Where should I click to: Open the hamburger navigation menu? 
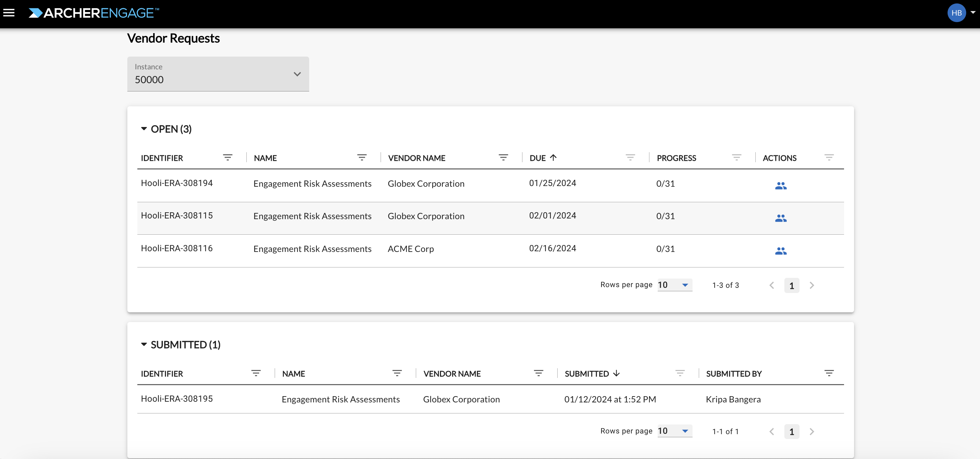coord(9,13)
